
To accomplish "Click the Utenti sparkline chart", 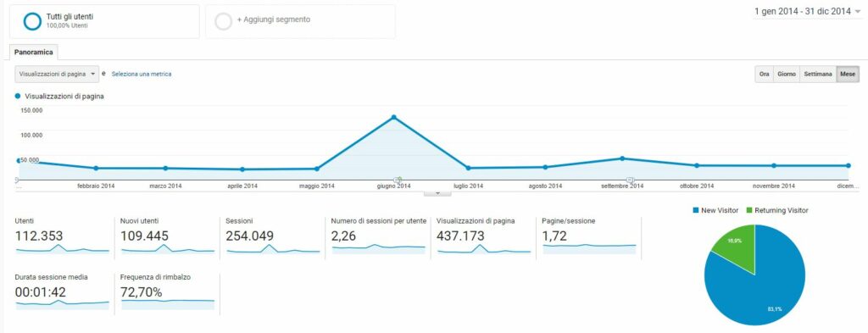I will click(63, 248).
